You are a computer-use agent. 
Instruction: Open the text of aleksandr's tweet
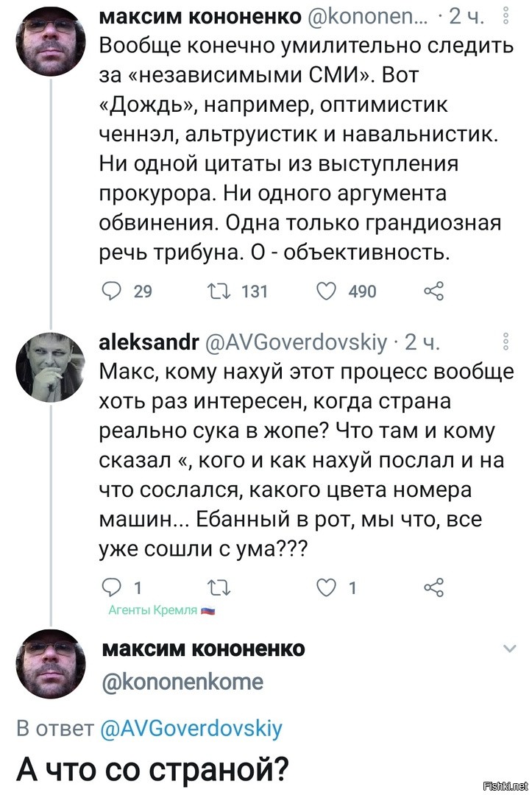pyautogui.click(x=306, y=460)
